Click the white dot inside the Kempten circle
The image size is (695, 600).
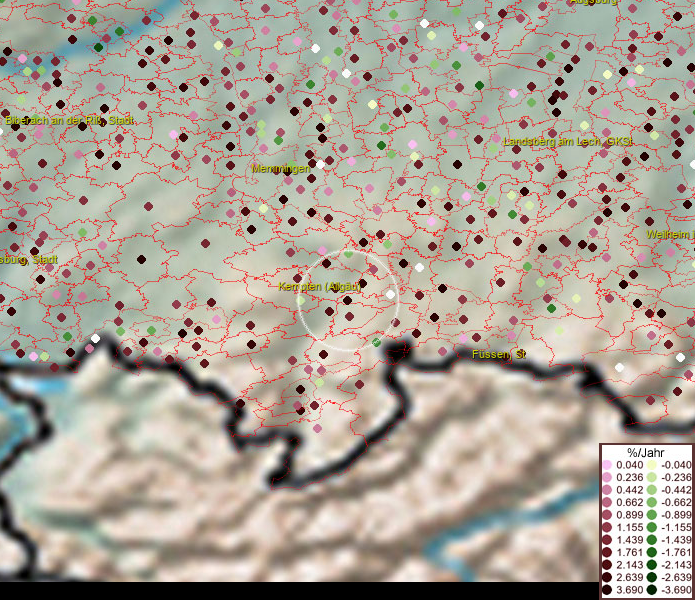tap(389, 294)
